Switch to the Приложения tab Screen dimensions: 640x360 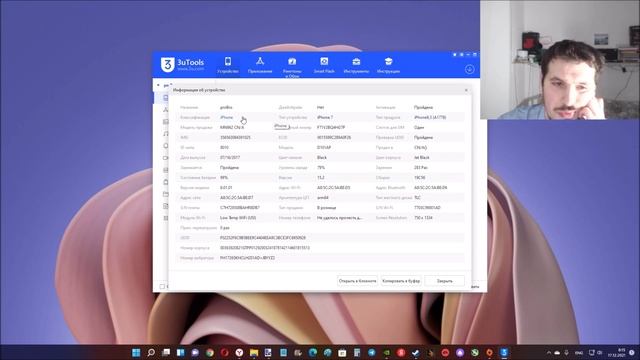click(260, 65)
